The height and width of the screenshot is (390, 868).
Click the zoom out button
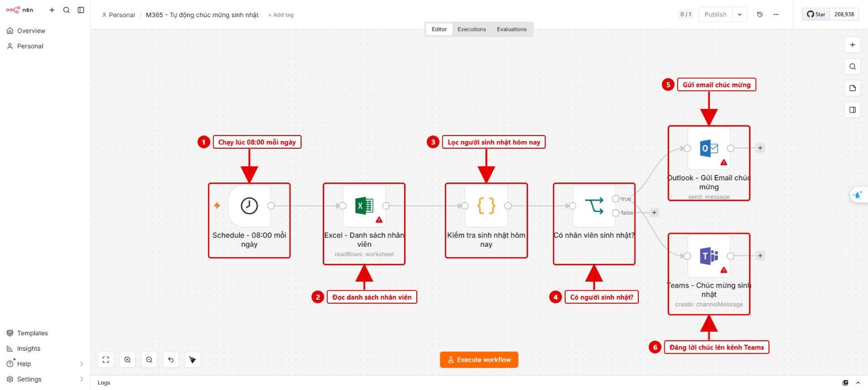pos(149,360)
